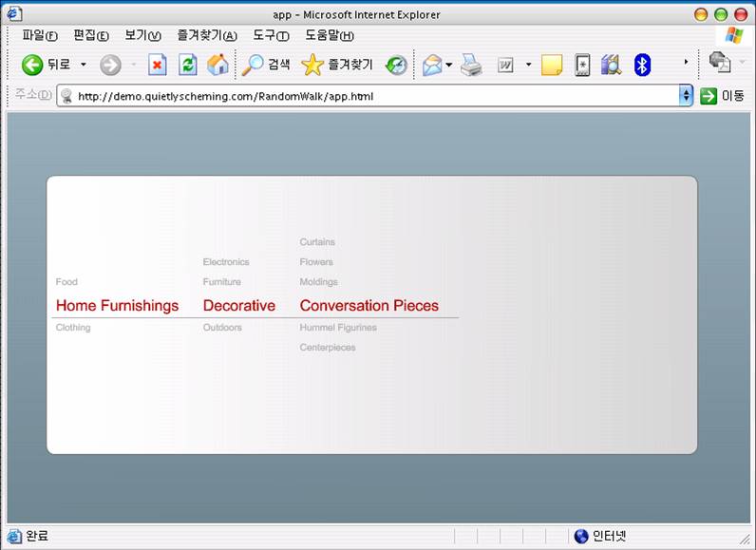Open the 파일(F) menu
Screen dimensions: 756x550
pos(40,36)
